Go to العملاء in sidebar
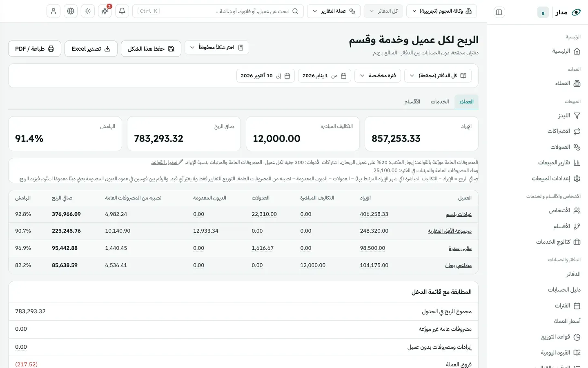This screenshot has width=588, height=368. [568, 83]
